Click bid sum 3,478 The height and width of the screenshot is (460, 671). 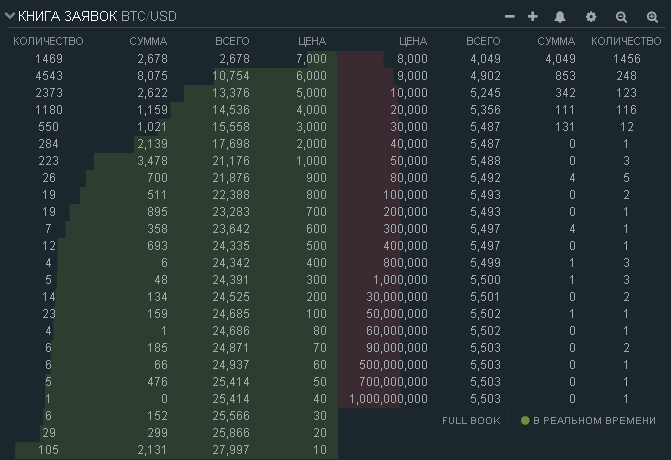pyautogui.click(x=152, y=161)
